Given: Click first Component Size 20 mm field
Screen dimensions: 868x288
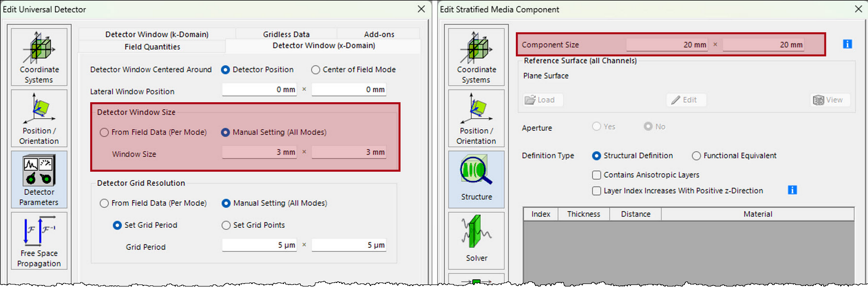Looking at the screenshot, I should [x=667, y=45].
